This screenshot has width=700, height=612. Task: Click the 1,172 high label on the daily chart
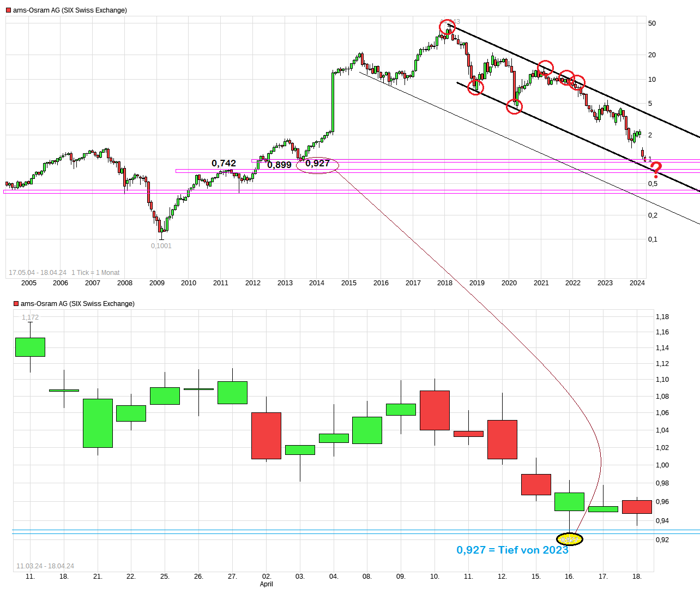coord(31,317)
